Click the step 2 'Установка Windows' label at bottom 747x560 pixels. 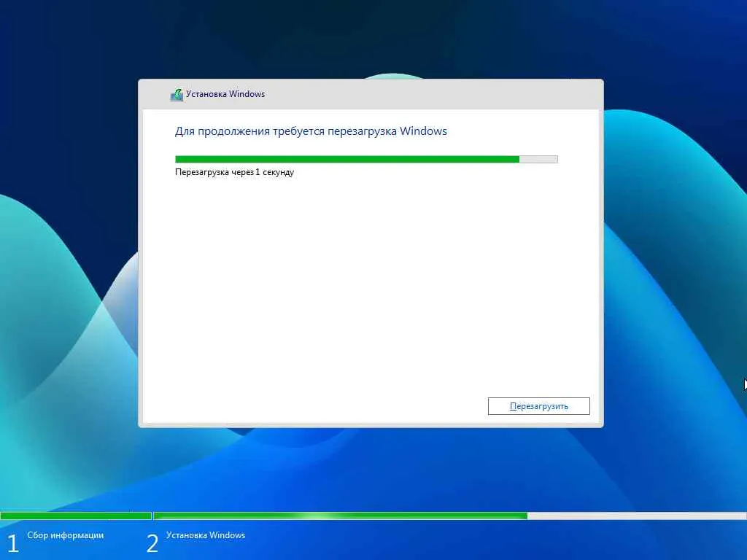[x=206, y=535]
